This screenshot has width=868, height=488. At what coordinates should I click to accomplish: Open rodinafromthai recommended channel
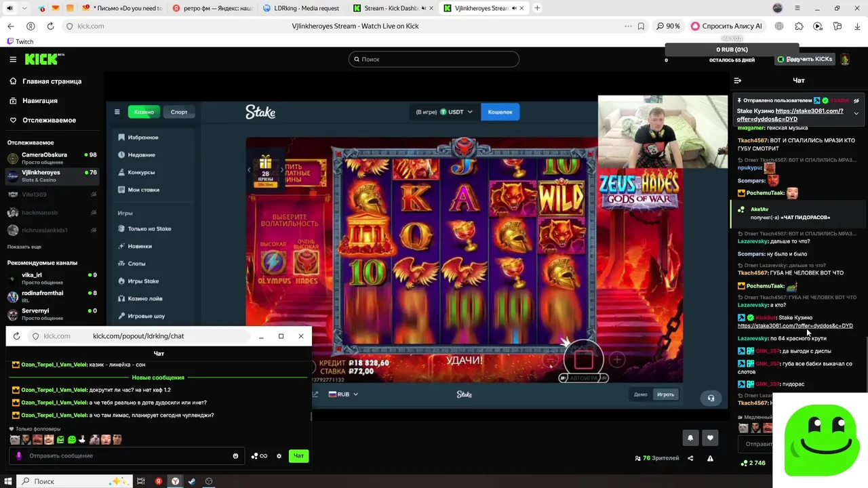point(52,296)
